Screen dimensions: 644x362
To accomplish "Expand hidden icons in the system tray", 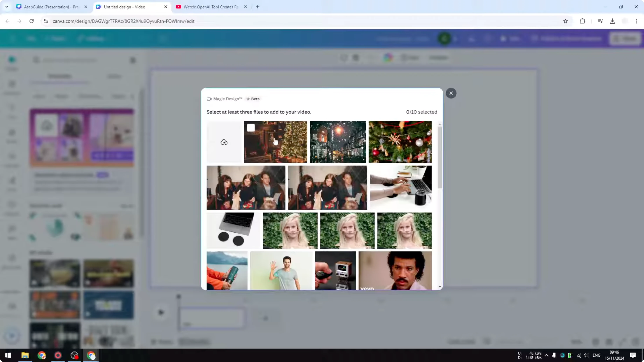I will (x=547, y=355).
